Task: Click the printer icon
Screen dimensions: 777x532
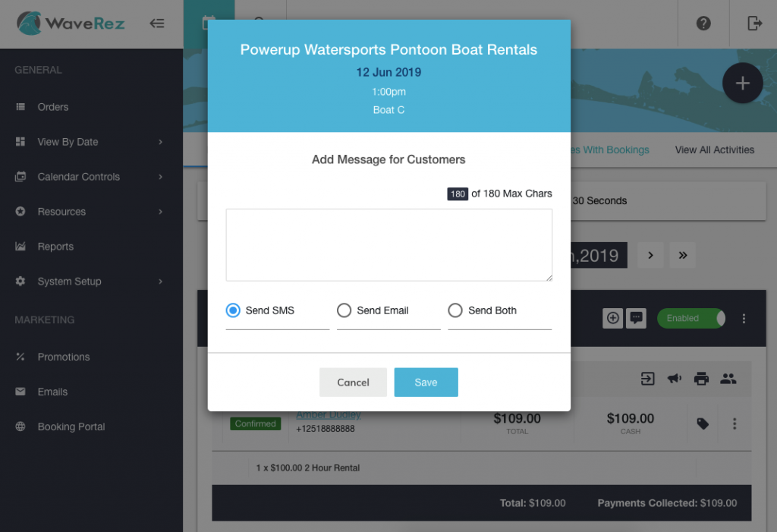Action: [x=700, y=379]
